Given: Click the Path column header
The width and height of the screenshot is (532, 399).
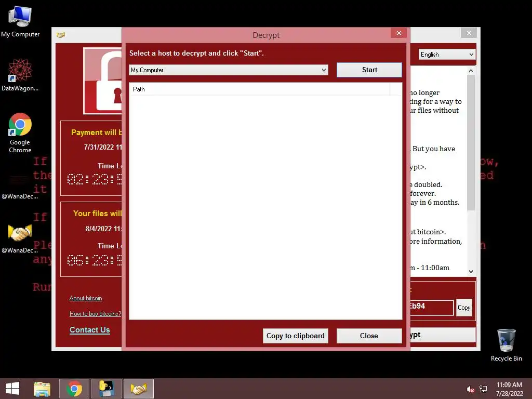Looking at the screenshot, I should click(259, 89).
